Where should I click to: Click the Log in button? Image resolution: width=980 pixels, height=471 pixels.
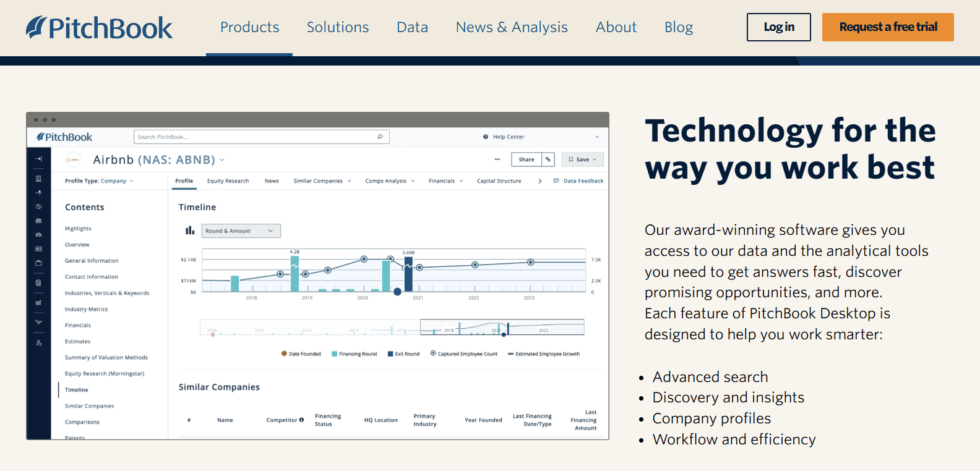(x=778, y=27)
